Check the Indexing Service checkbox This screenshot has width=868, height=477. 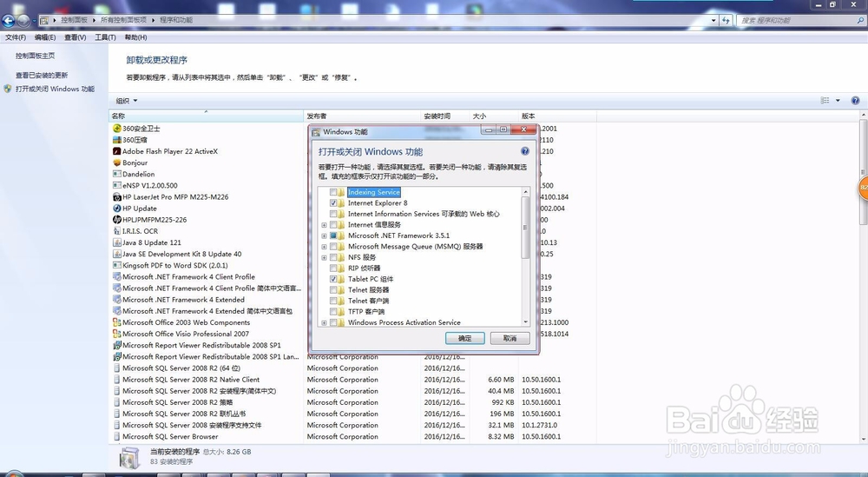tap(333, 192)
